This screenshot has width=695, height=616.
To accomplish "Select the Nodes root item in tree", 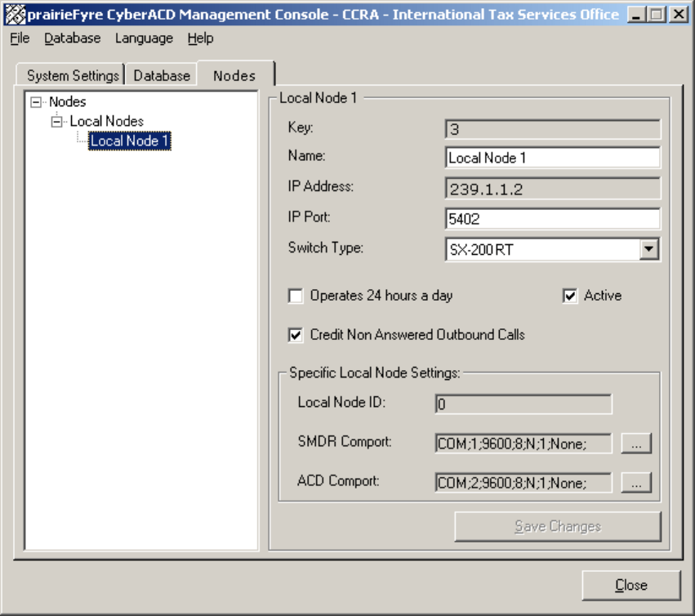I will tap(67, 101).
